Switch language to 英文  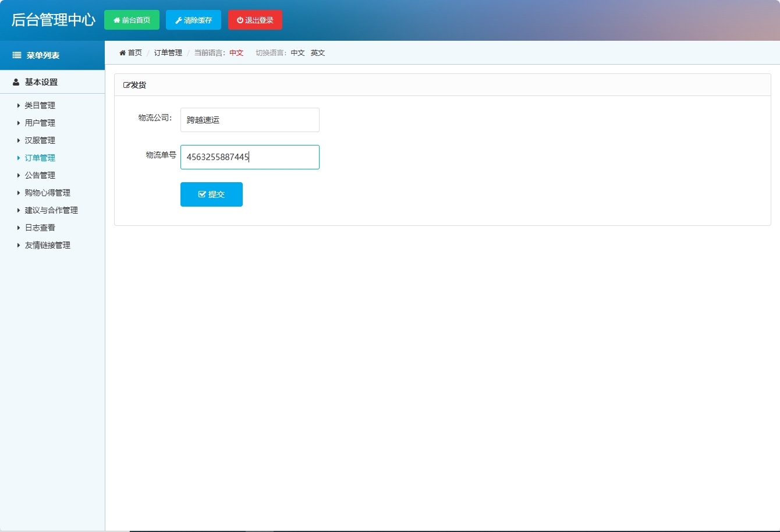[318, 53]
